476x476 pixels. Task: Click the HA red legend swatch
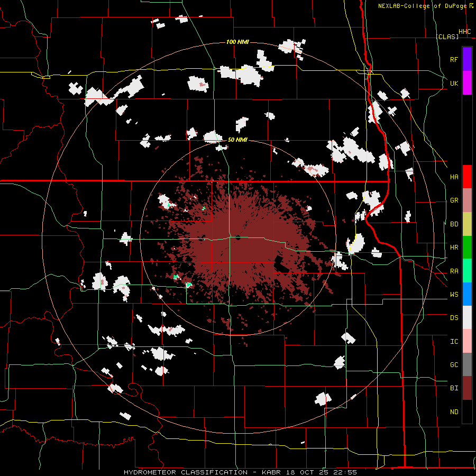coord(467,177)
